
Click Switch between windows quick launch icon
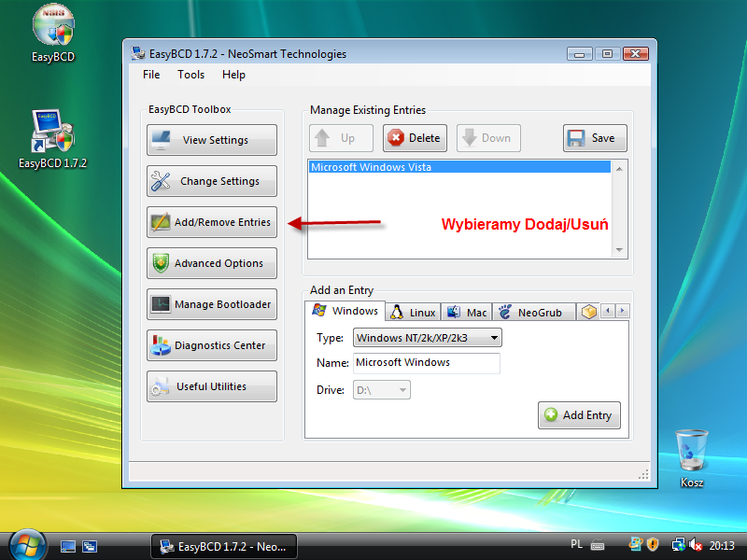pyautogui.click(x=90, y=547)
